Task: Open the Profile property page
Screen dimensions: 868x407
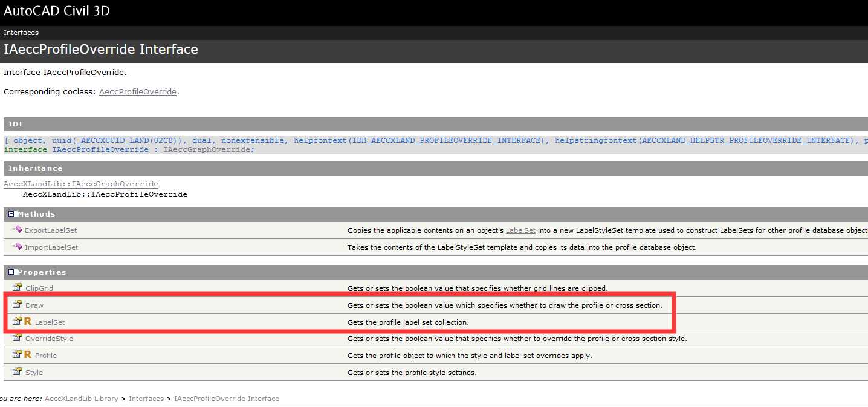Action: 46,356
